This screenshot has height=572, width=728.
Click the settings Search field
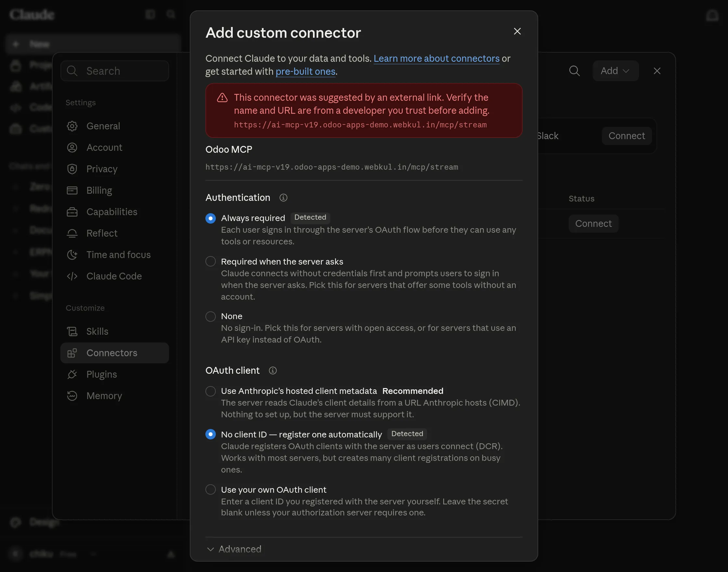point(114,71)
